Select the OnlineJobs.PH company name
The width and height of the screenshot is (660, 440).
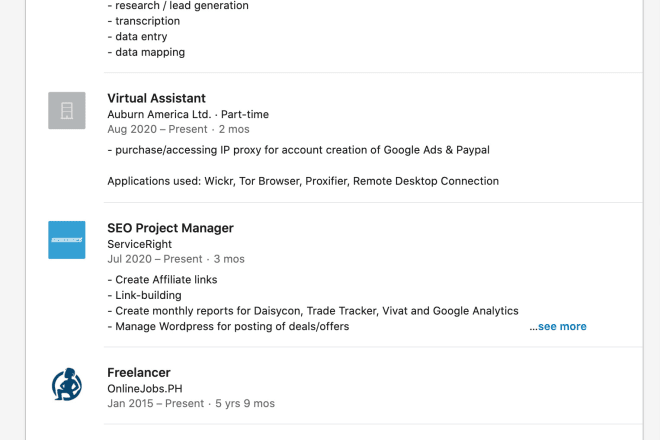coord(145,389)
